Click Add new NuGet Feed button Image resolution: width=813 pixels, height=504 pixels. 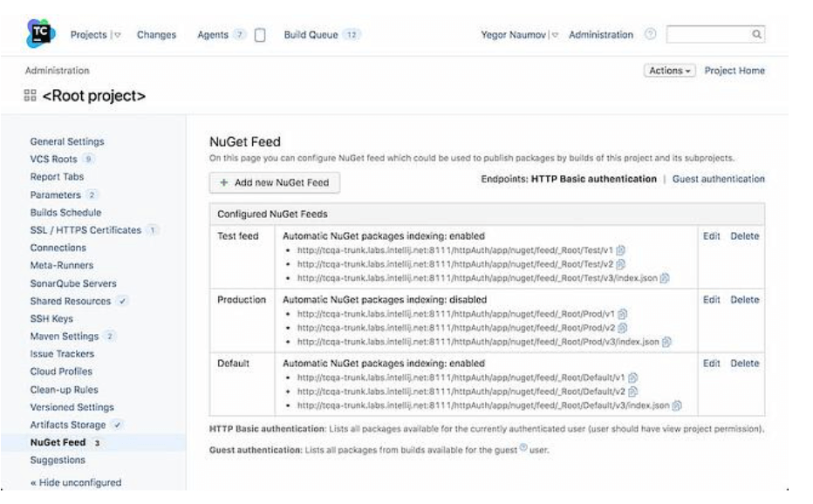[275, 182]
